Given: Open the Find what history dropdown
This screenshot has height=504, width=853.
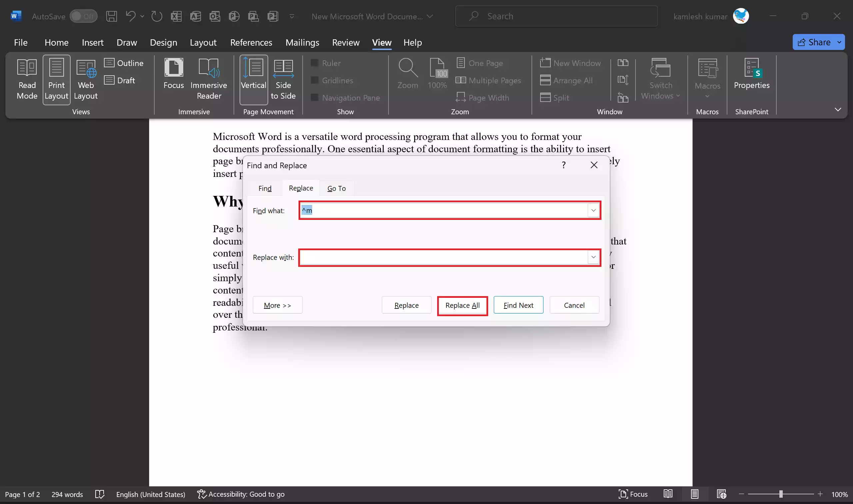Looking at the screenshot, I should click(593, 210).
